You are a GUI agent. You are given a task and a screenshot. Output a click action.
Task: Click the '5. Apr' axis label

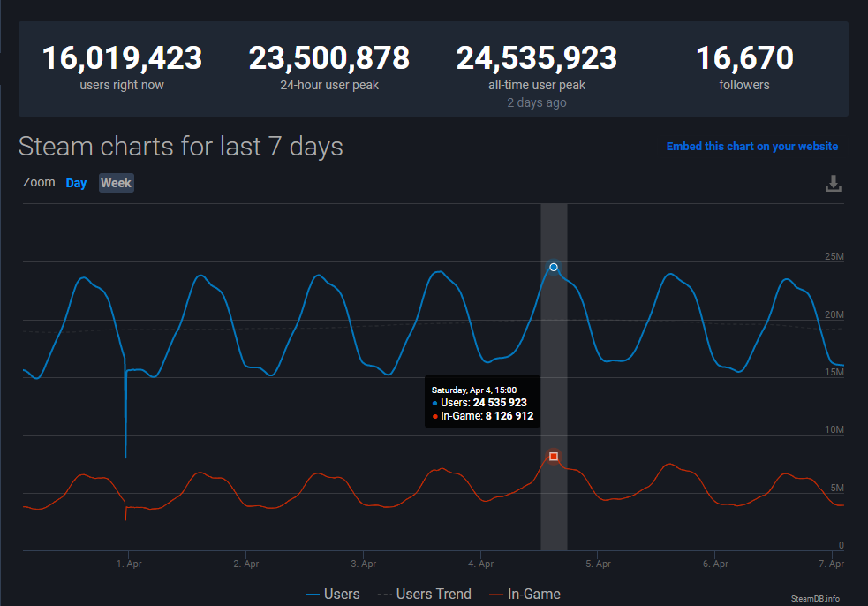click(598, 564)
